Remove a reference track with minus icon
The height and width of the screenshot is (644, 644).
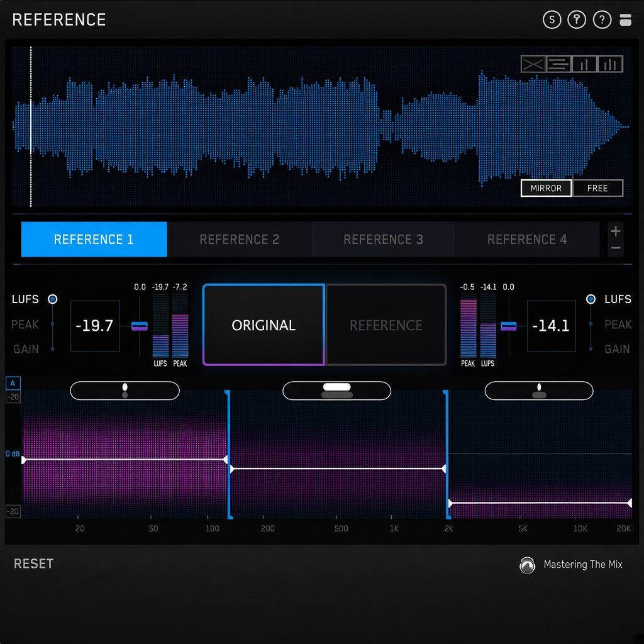[615, 248]
